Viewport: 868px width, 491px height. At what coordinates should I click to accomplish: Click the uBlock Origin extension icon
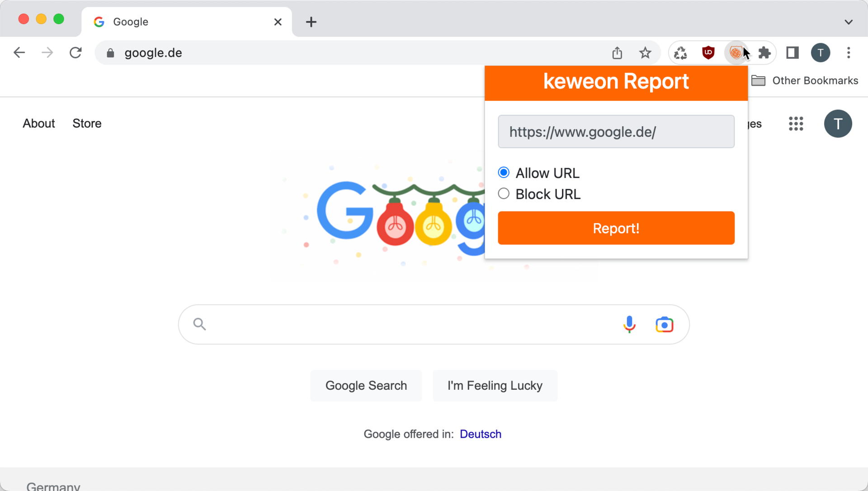point(708,53)
